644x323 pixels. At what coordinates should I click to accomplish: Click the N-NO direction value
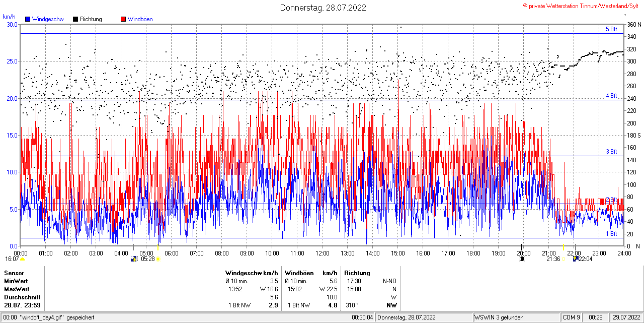(x=389, y=281)
